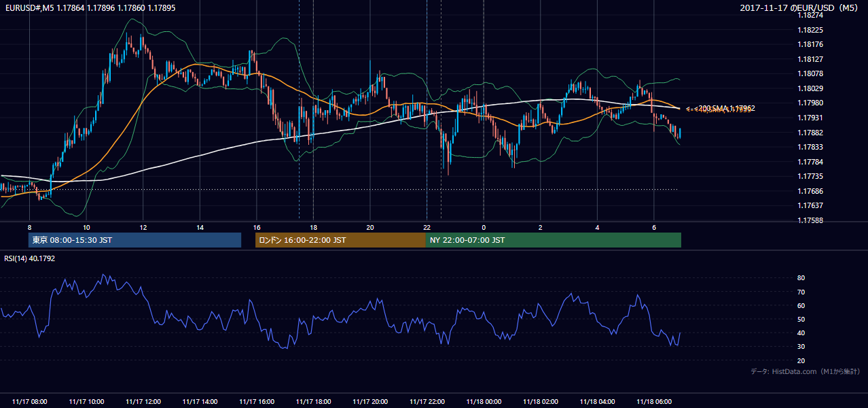Click the bottom time label 11/17 10:00

click(86, 402)
